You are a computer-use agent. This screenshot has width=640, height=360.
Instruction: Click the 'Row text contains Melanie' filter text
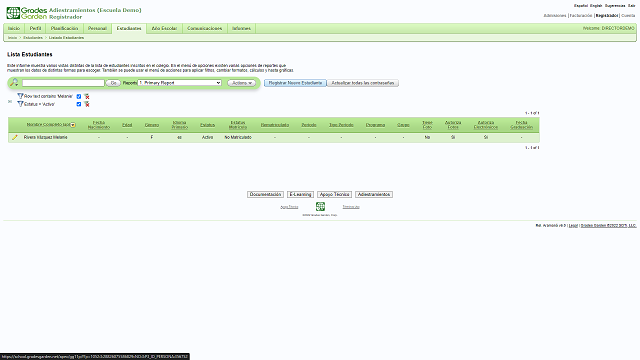click(48, 96)
